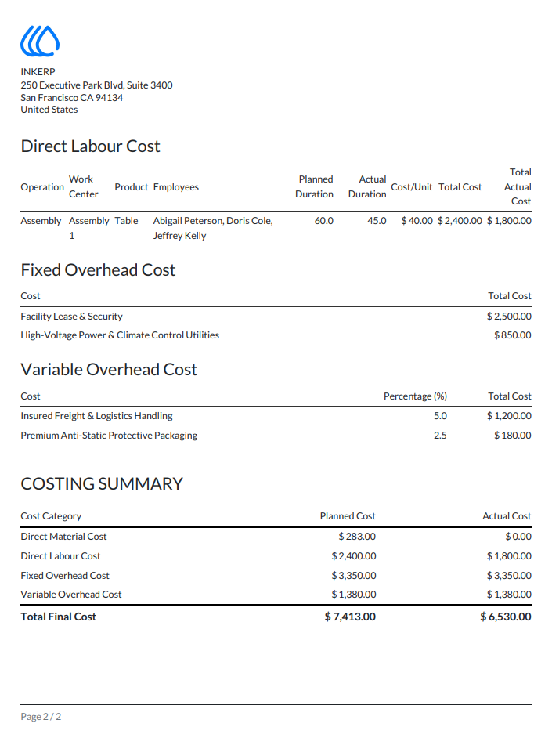The height and width of the screenshot is (756, 552).
Task: Click the 'Assembly 1' work center cell
Action: pyautogui.click(x=89, y=228)
